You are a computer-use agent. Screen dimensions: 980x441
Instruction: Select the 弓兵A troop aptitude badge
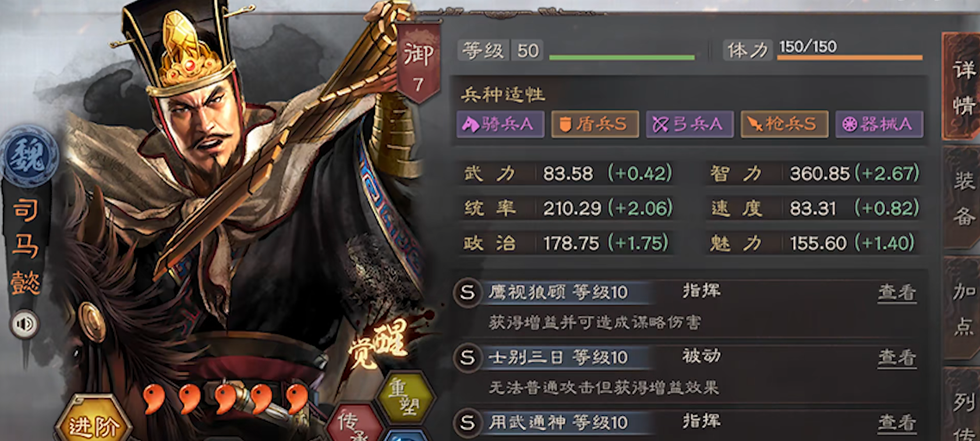(x=689, y=124)
